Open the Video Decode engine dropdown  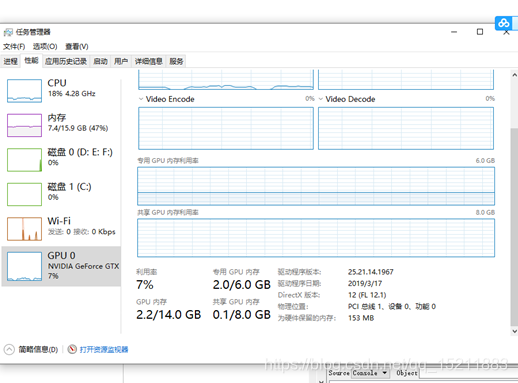pyautogui.click(x=321, y=99)
